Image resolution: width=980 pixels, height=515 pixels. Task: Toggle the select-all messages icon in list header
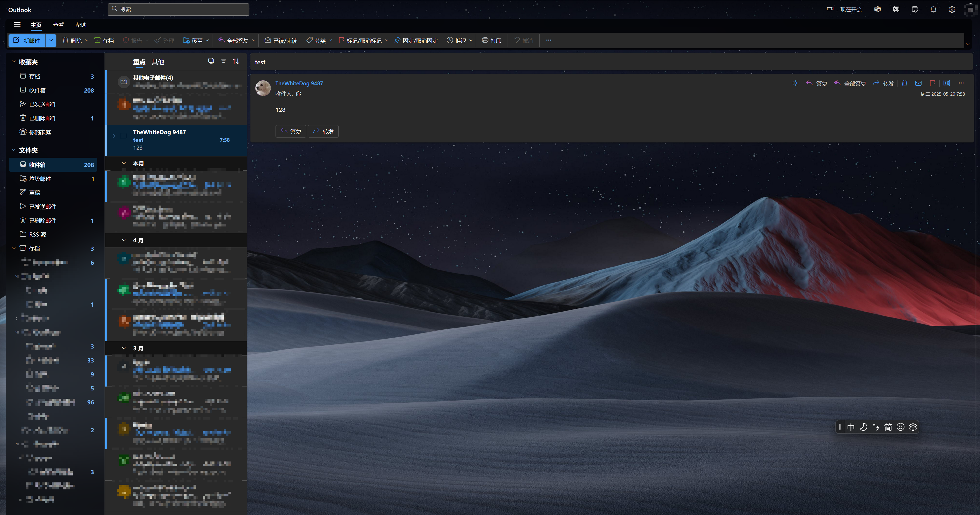(211, 61)
